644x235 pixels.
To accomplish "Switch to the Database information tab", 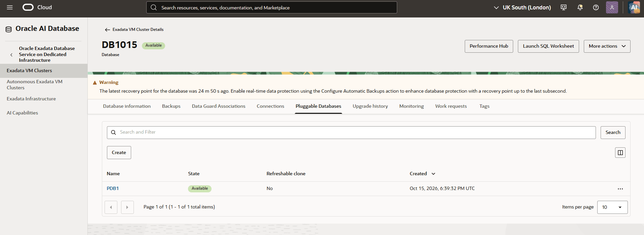I will point(127,106).
